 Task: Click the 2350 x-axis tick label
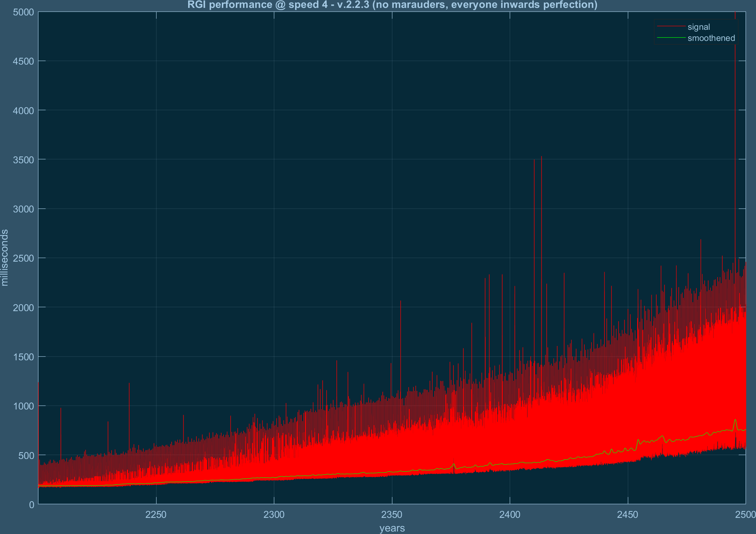tap(392, 515)
